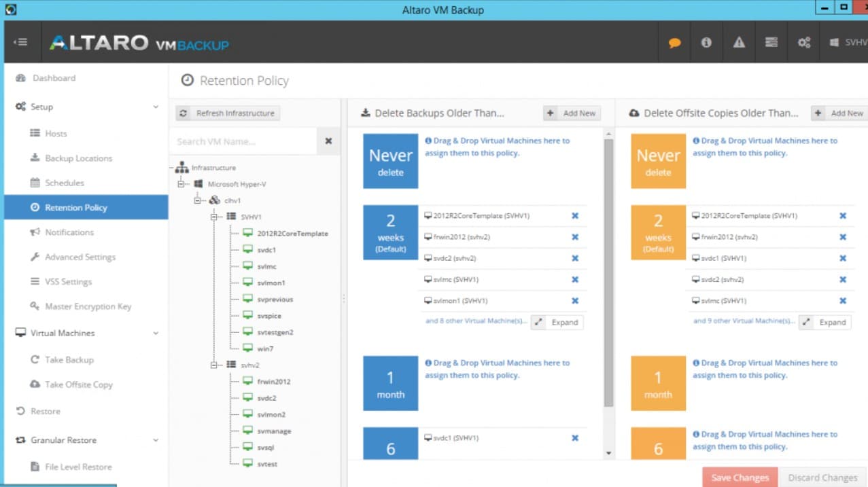This screenshot has width=868, height=487.
Task: Collapse the Setup menu section chevron
Action: click(156, 107)
